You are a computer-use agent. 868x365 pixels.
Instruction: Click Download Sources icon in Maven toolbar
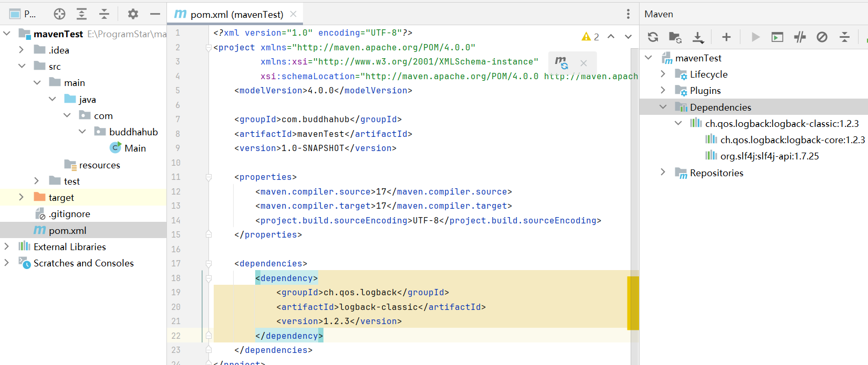(698, 37)
